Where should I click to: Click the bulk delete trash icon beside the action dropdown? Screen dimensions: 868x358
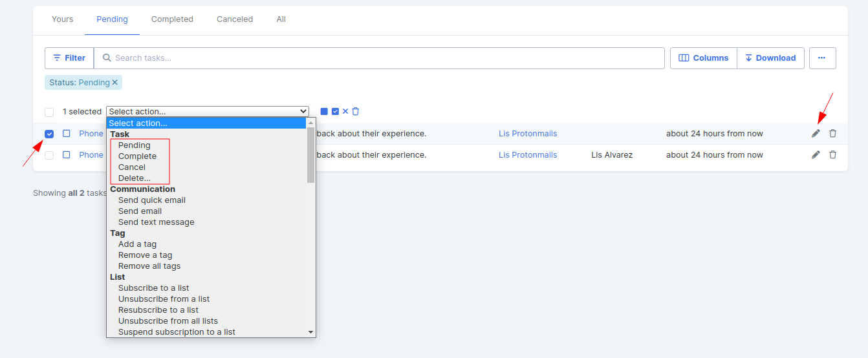pyautogui.click(x=355, y=111)
